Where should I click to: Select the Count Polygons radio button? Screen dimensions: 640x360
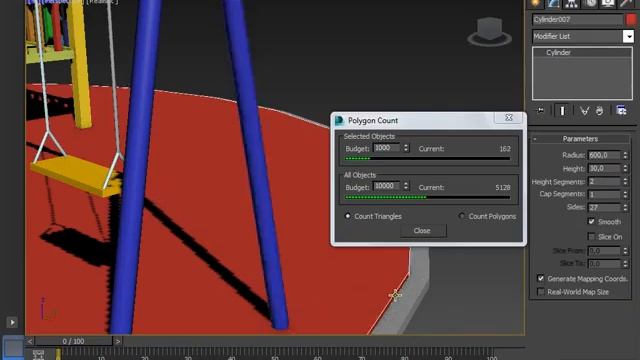point(462,216)
